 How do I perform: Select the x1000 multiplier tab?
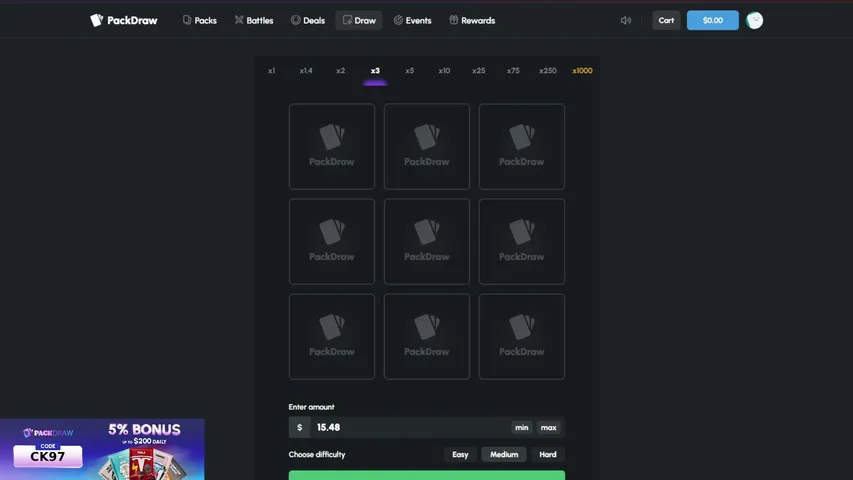tap(582, 71)
